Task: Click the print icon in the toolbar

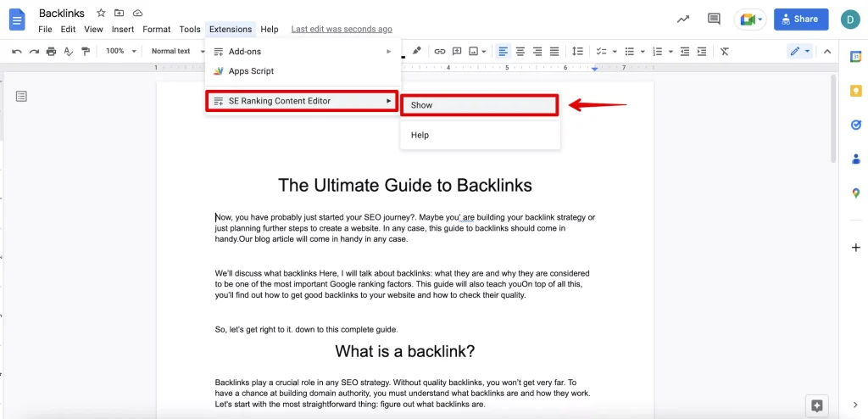Action: 52,52
